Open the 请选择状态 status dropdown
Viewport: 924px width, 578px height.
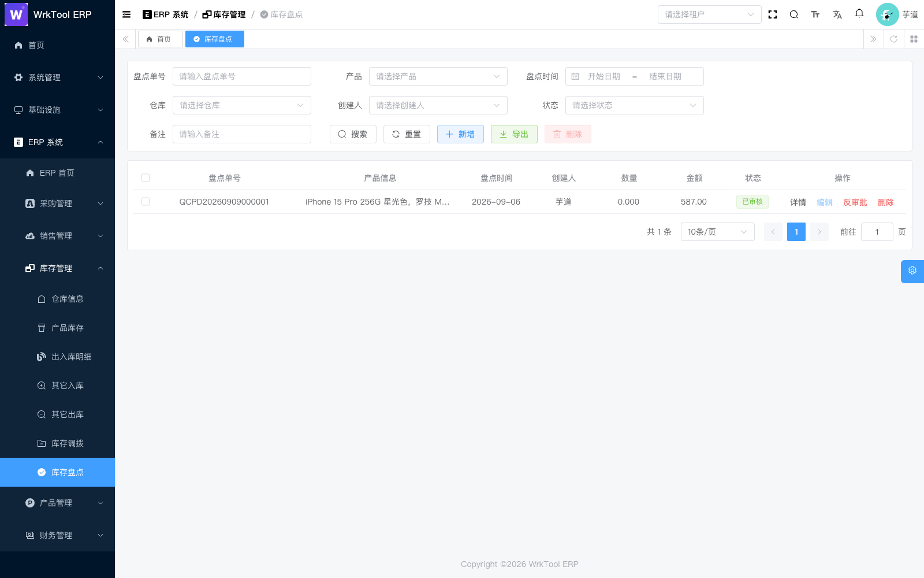tap(634, 105)
